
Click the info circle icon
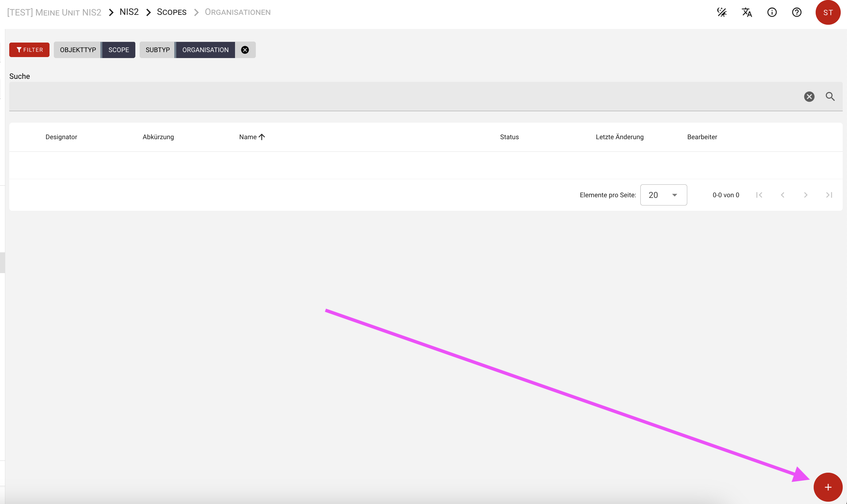coord(771,13)
